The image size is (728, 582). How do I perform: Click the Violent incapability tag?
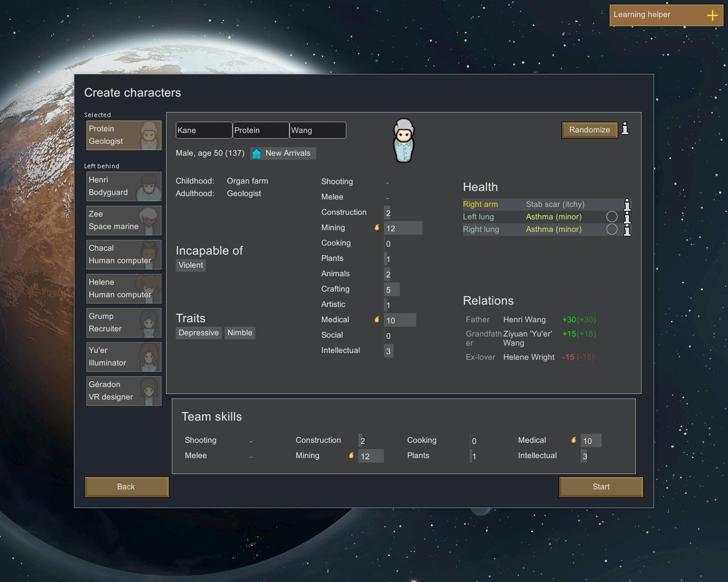pyautogui.click(x=191, y=265)
